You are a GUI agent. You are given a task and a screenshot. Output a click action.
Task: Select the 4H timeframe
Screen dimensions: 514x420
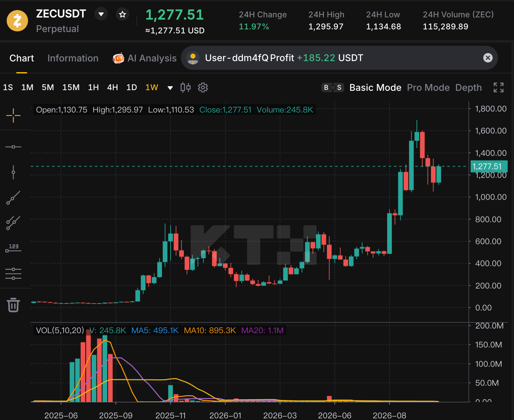point(112,87)
